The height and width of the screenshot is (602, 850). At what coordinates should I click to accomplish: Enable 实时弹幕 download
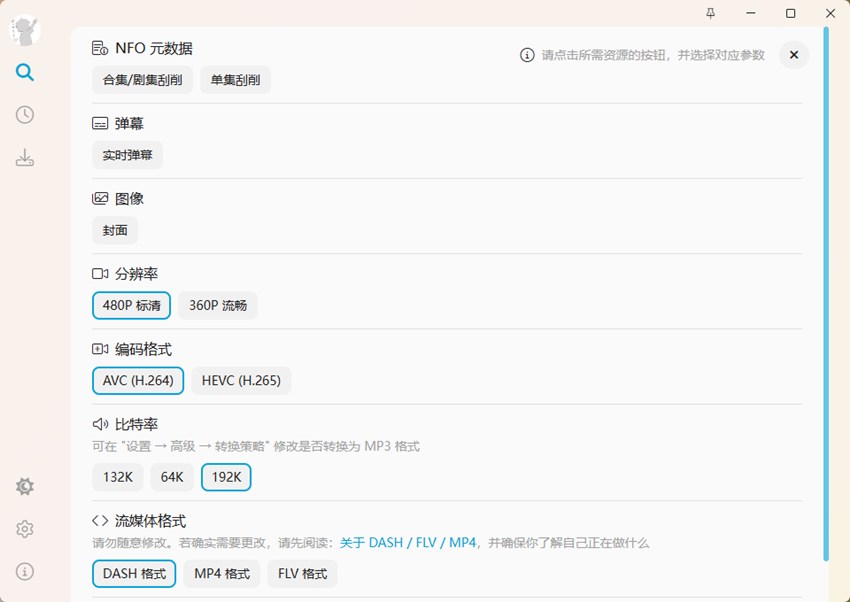[127, 154]
